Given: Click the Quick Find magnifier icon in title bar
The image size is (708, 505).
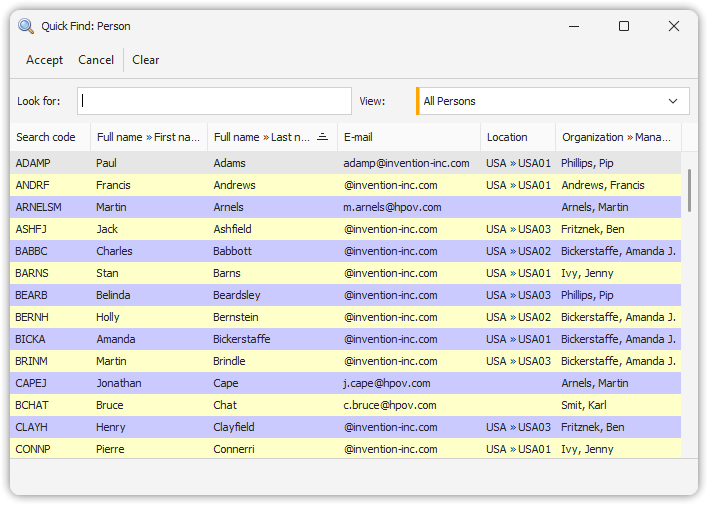Looking at the screenshot, I should (x=26, y=26).
